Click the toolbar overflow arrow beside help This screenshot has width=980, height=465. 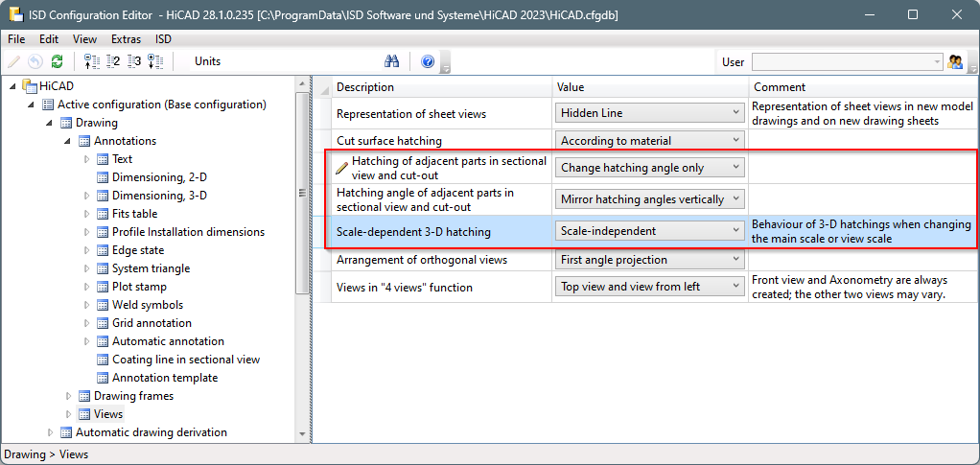(445, 62)
